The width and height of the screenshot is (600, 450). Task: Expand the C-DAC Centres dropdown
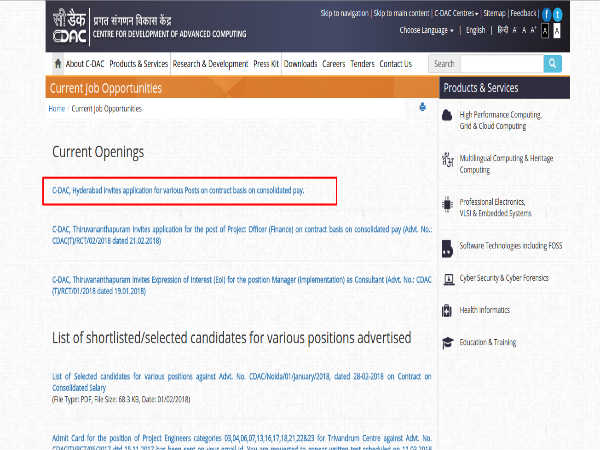(x=456, y=13)
